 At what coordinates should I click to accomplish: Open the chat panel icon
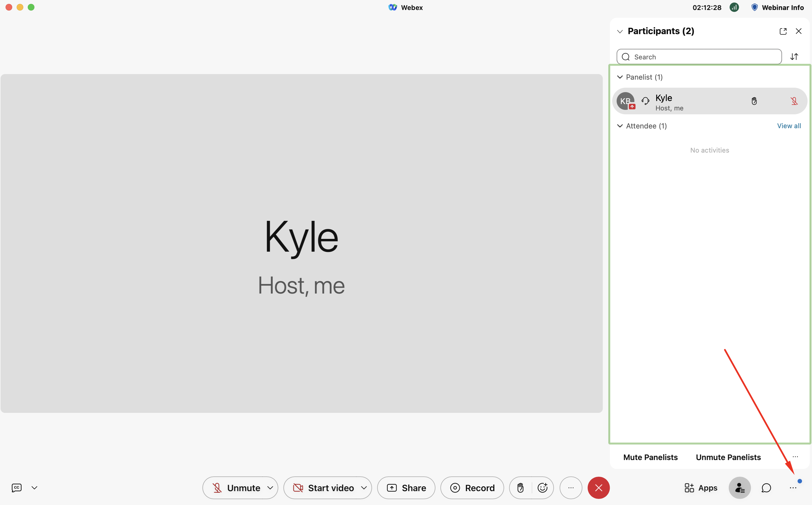coord(766,488)
